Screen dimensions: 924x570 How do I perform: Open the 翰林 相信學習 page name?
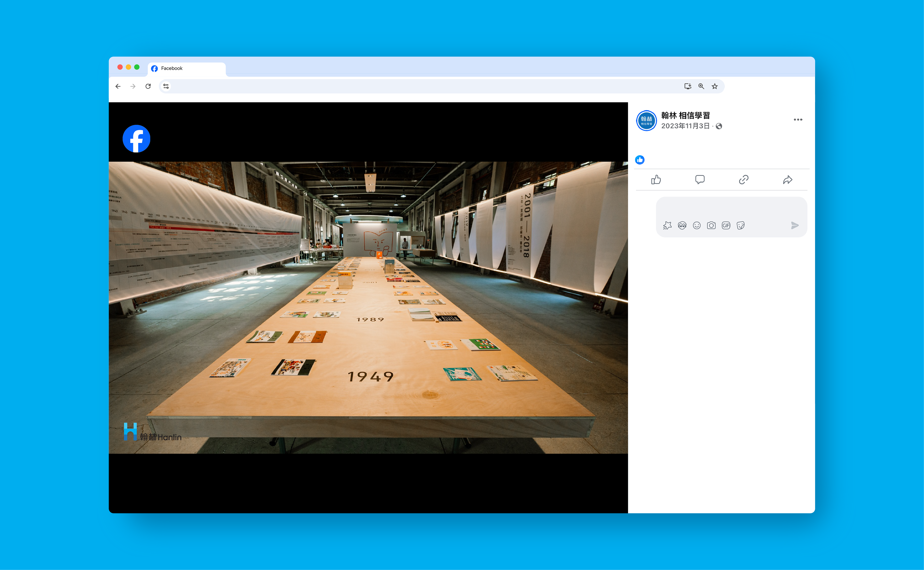coord(685,115)
